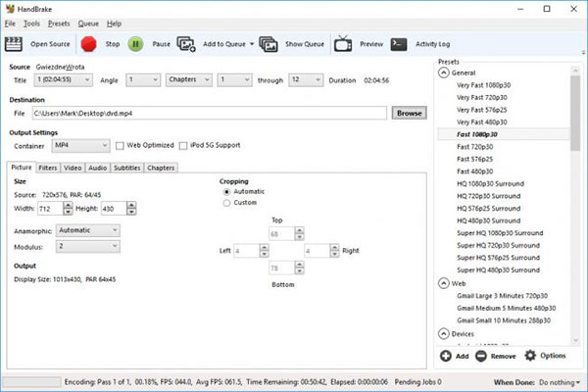Viewport: 588px width, 392px height.
Task: Click the Open Source label
Action: pos(50,44)
